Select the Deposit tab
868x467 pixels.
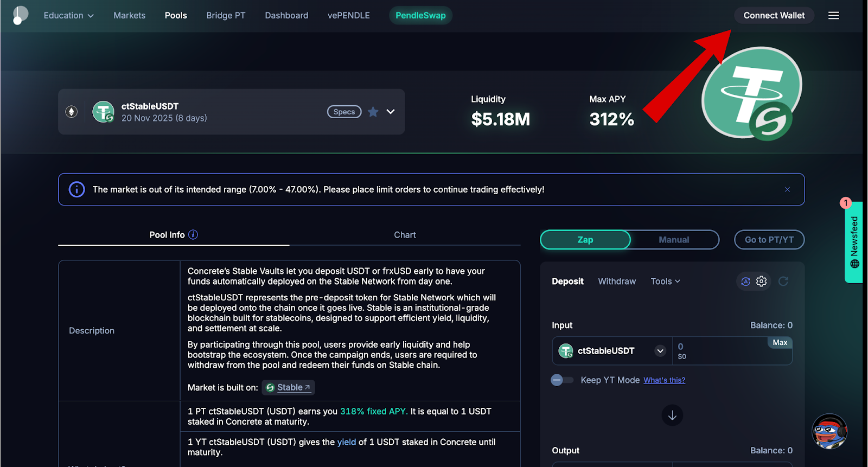pyautogui.click(x=567, y=282)
